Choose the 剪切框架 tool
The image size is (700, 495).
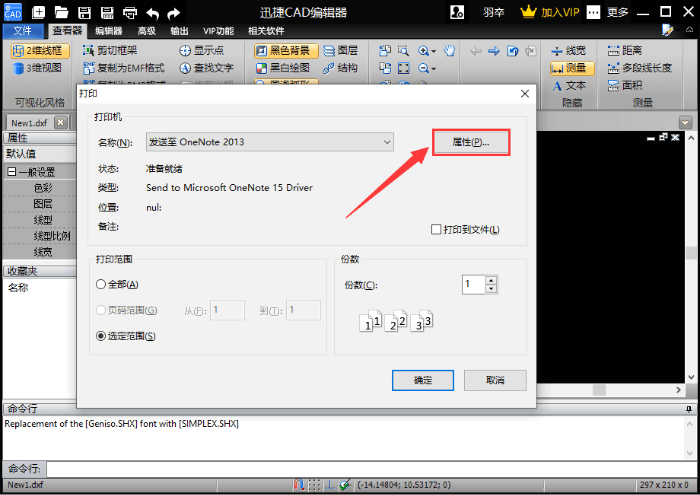tap(110, 50)
